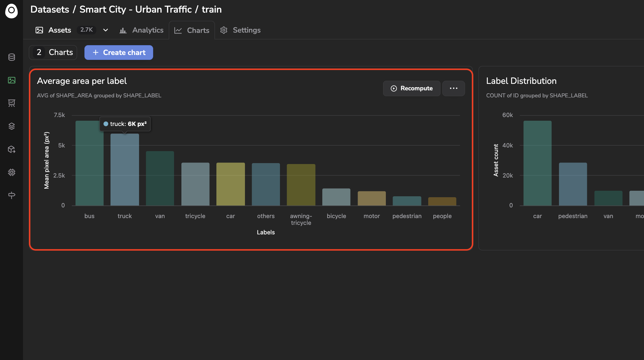Click the processor chip icon in sidebar
Image resolution: width=644 pixels, height=360 pixels.
click(12, 172)
